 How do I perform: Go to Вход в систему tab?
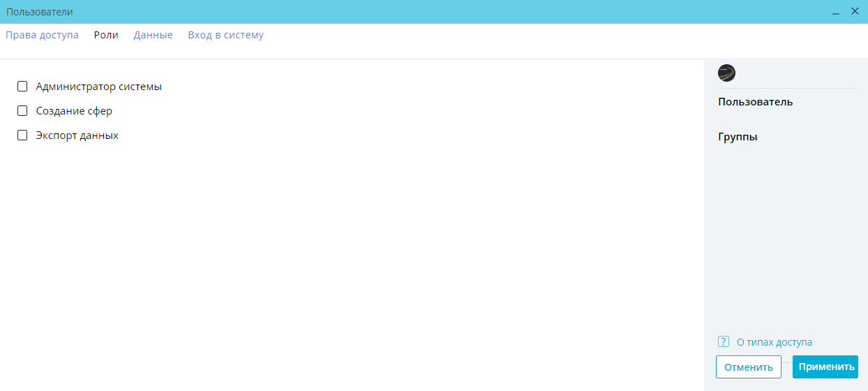click(x=225, y=35)
